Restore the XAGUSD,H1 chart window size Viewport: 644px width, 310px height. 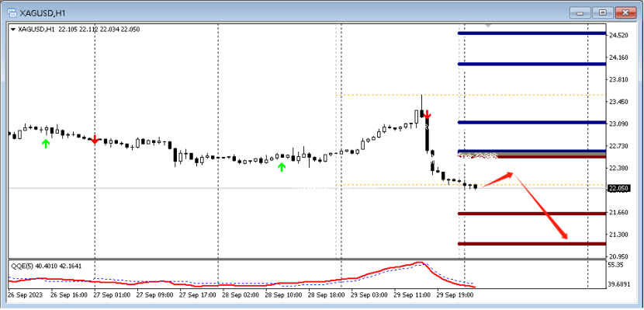[603, 12]
